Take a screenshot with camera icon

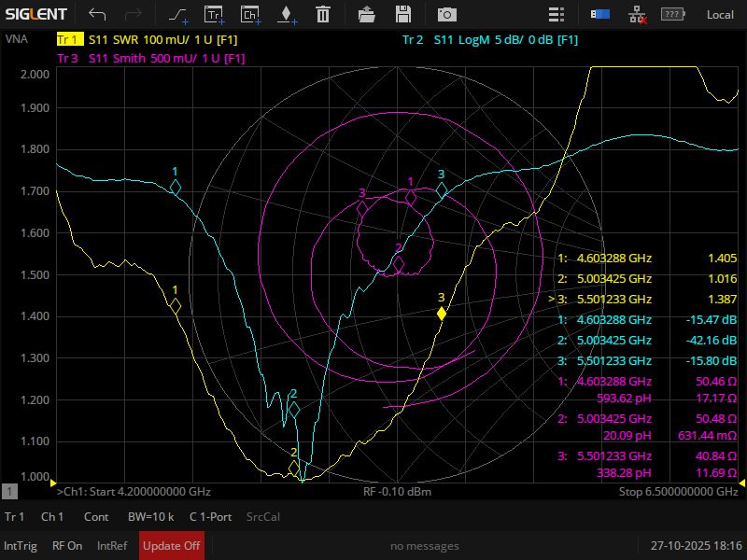[x=448, y=14]
